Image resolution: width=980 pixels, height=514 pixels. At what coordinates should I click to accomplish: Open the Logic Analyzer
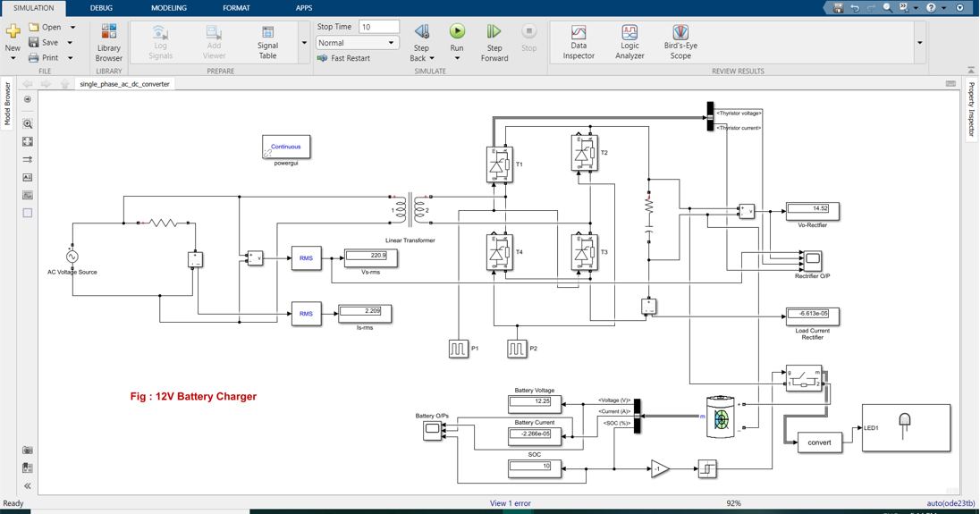[x=629, y=43]
